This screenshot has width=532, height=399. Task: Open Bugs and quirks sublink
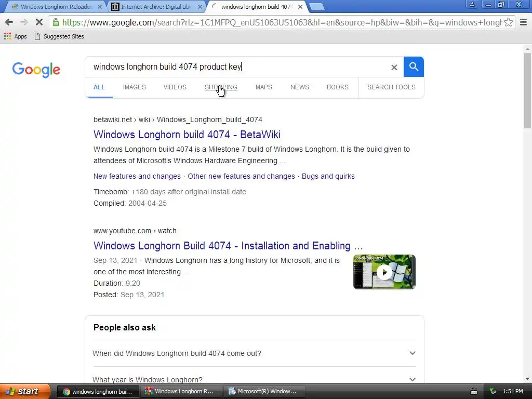coord(328,177)
